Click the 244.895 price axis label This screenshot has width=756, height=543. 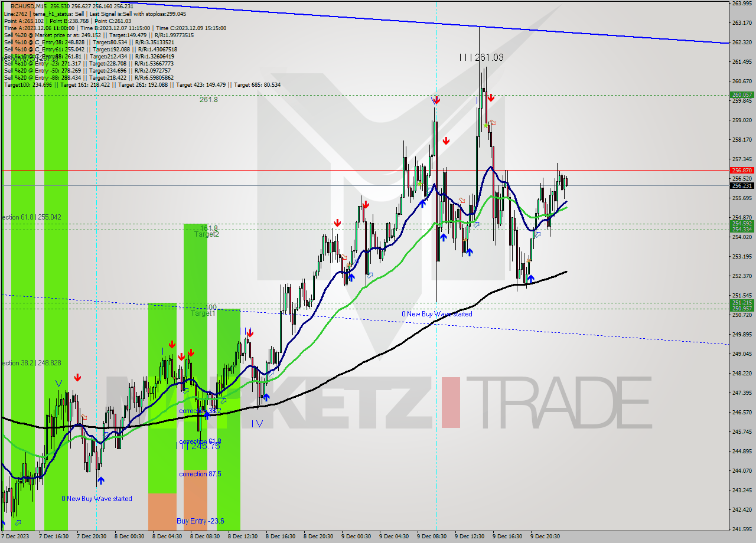[x=742, y=452]
